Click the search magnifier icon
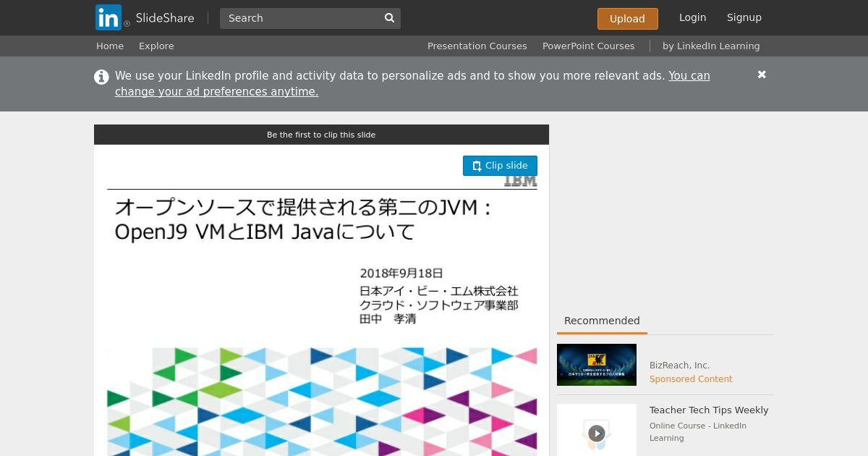Screen dimensions: 868x456 pyautogui.click(x=389, y=18)
